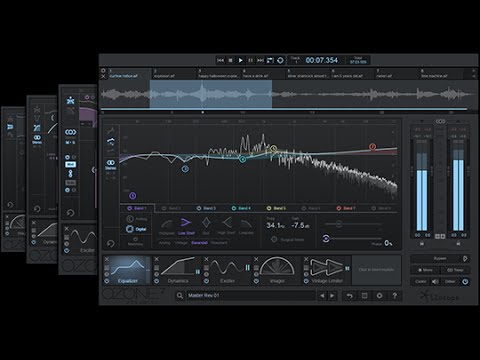Toggle the repeat playback icon
Screen dimensions: 480x360
pyautogui.click(x=280, y=60)
